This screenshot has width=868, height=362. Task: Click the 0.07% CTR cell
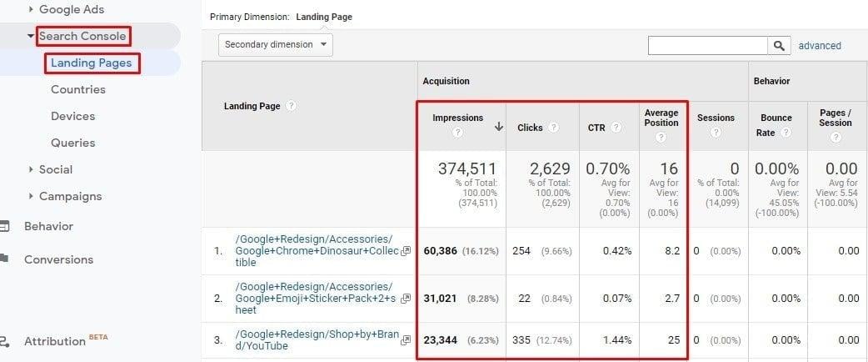coord(616,299)
